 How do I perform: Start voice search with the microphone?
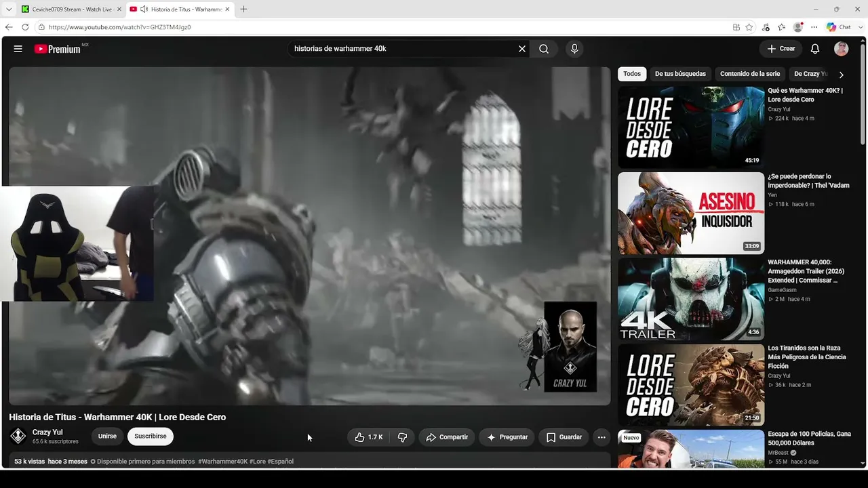click(x=574, y=49)
